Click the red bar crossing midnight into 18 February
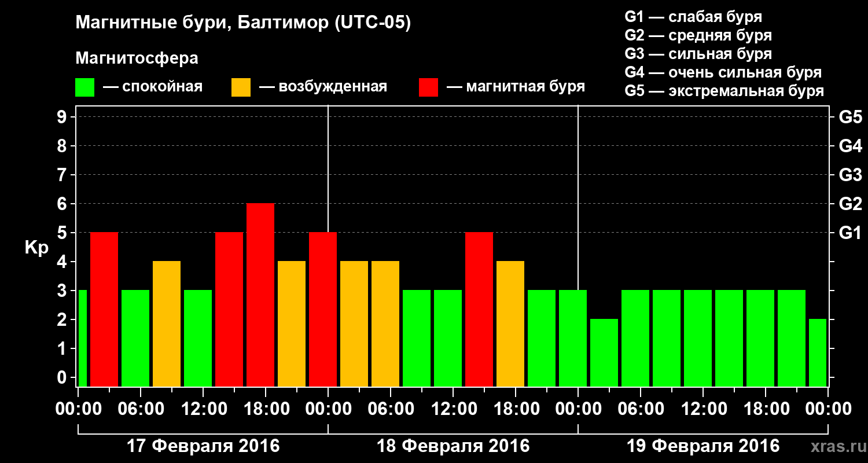Viewport: 868px width, 463px height. (323, 310)
